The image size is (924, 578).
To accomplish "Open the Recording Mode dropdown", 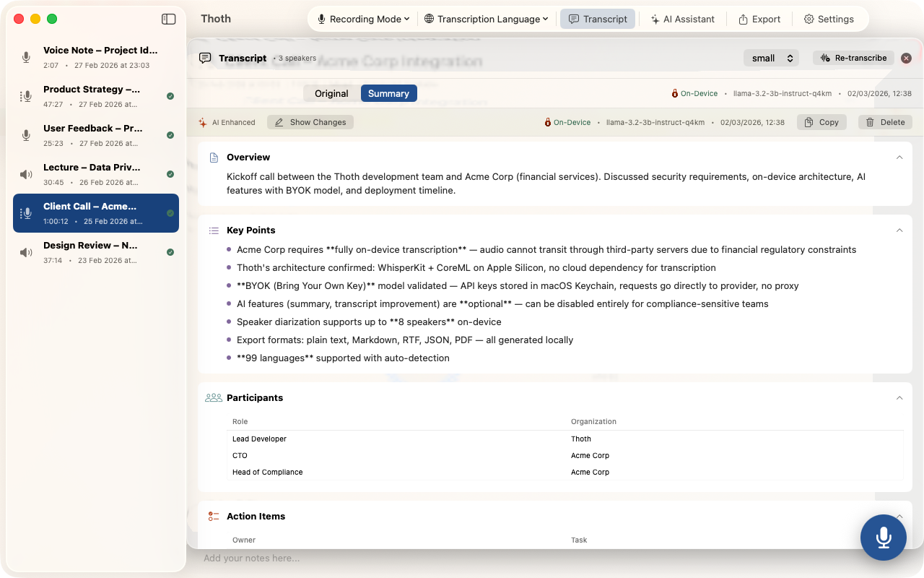I will coord(364,20).
